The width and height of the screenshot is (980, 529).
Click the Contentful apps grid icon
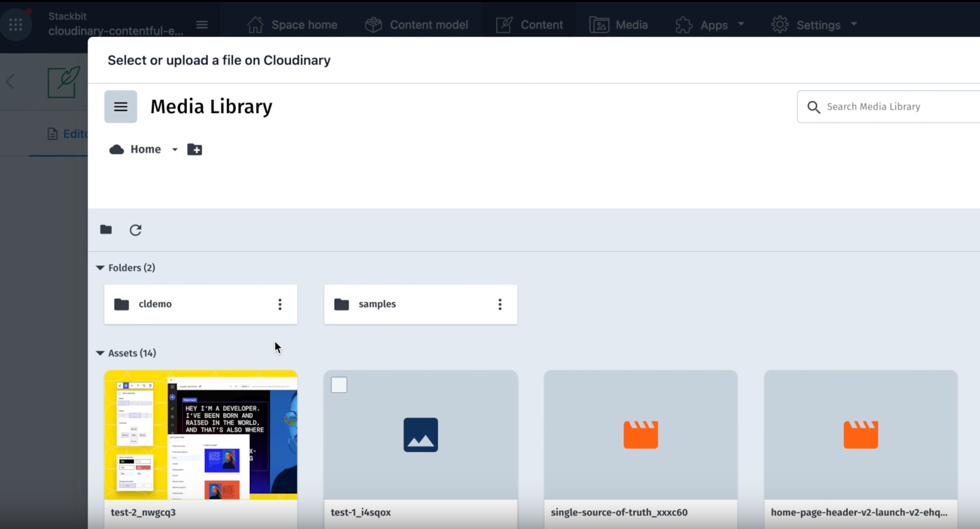[x=16, y=25]
